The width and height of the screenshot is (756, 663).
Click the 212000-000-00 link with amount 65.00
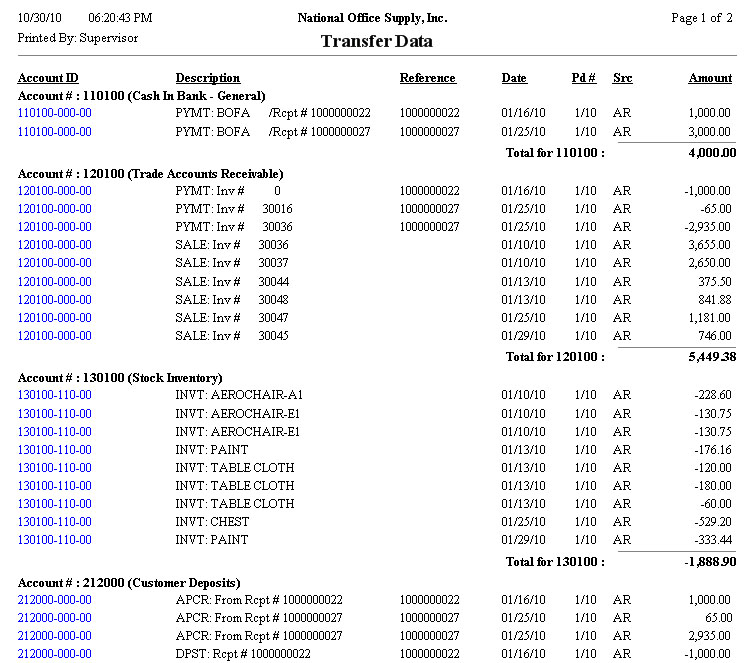tap(55, 618)
